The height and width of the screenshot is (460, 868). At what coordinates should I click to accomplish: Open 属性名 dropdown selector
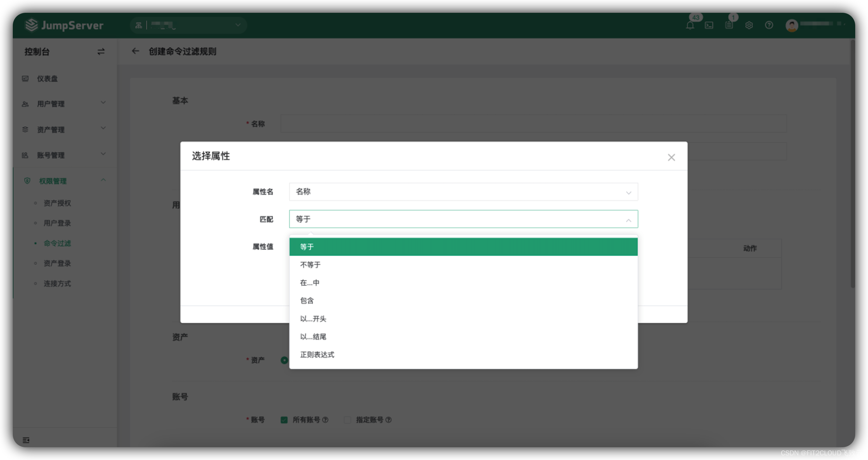pos(463,191)
